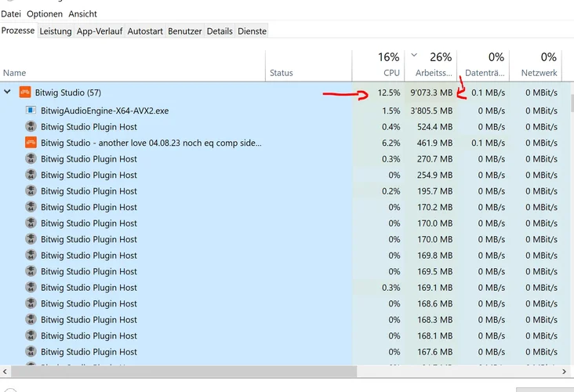This screenshot has height=392, width=574.
Task: Click the Plugin Host icon in the 254.9 MB row
Action: 31,175
